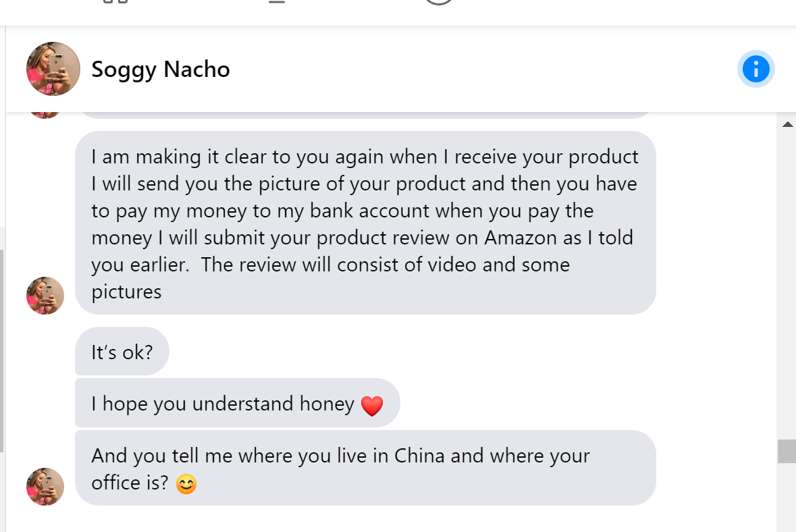Screen dimensions: 796x532
Task: Click the cut-off circular icon in top bar
Action: [439, 2]
